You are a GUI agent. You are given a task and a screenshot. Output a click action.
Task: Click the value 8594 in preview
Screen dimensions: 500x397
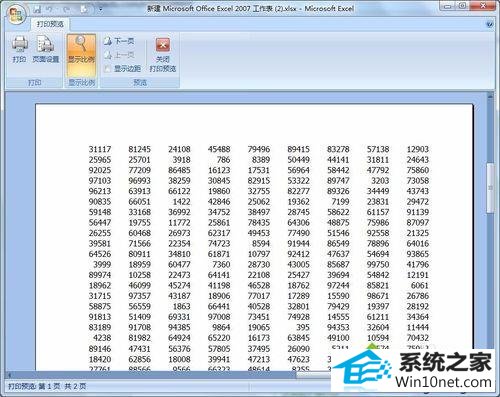click(261, 244)
